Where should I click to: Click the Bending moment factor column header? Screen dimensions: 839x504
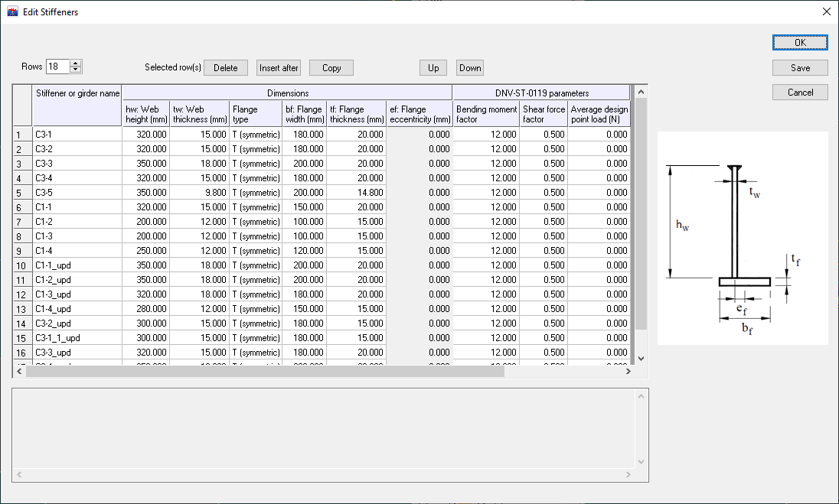click(486, 114)
